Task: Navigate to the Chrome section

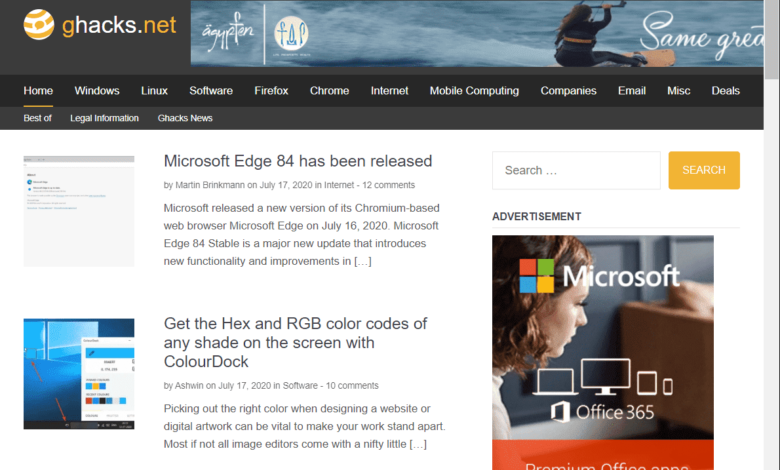Action: tap(329, 91)
